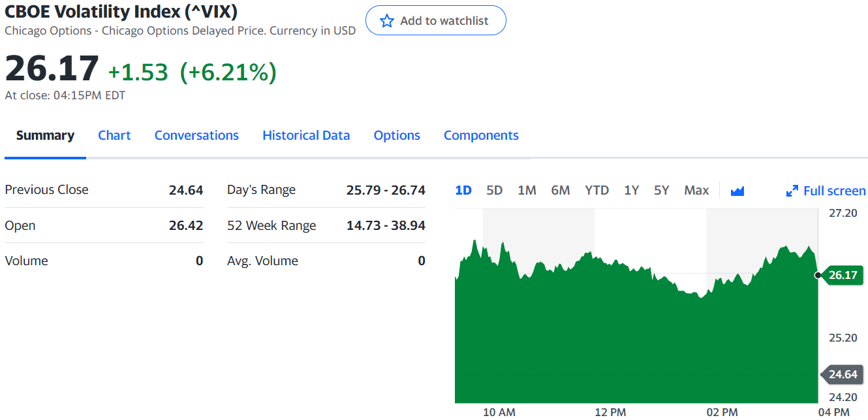868x420 pixels.
Task: Go to the Conversations tab
Action: (196, 135)
